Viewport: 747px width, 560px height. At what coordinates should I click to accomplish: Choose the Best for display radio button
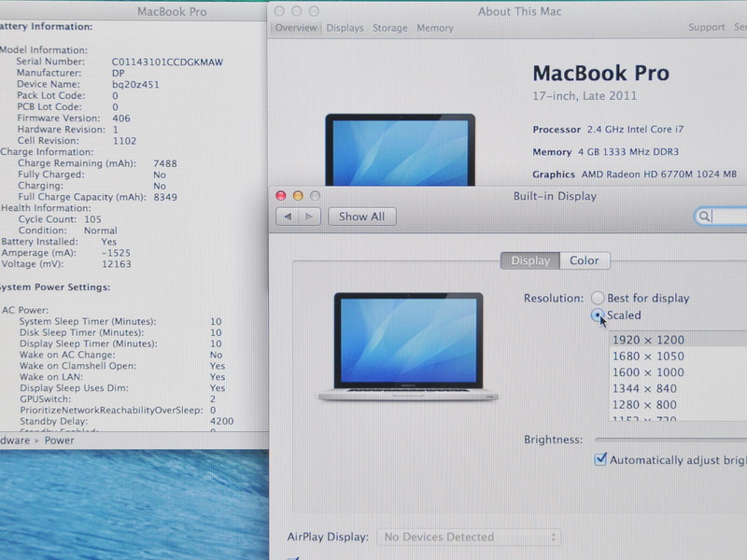coord(598,298)
